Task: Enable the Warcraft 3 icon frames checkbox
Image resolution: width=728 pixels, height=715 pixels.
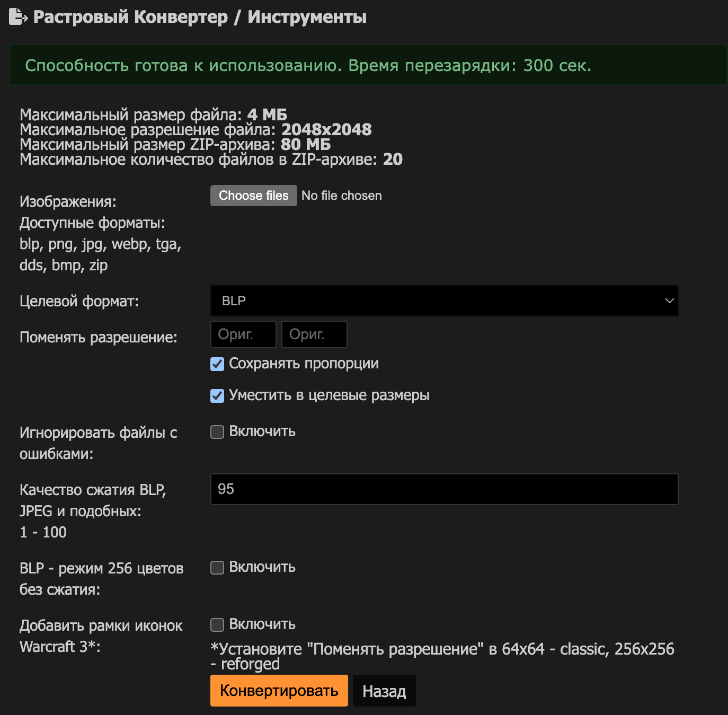Action: (x=217, y=625)
